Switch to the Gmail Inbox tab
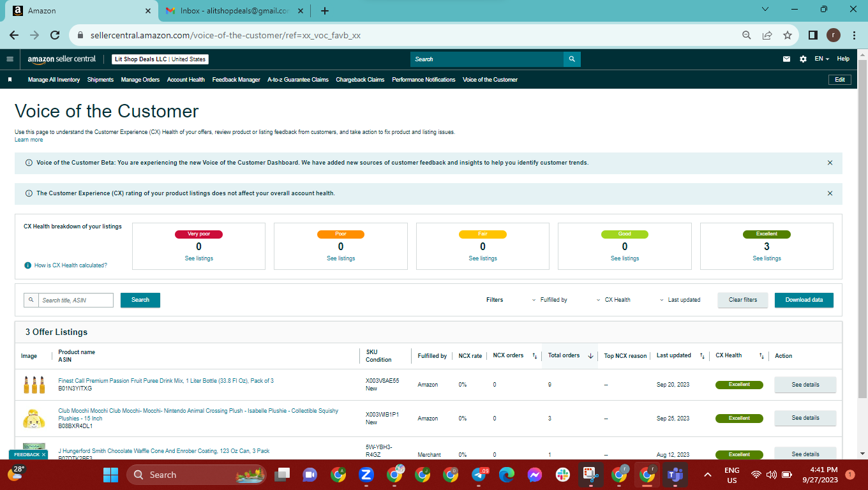 click(x=234, y=11)
